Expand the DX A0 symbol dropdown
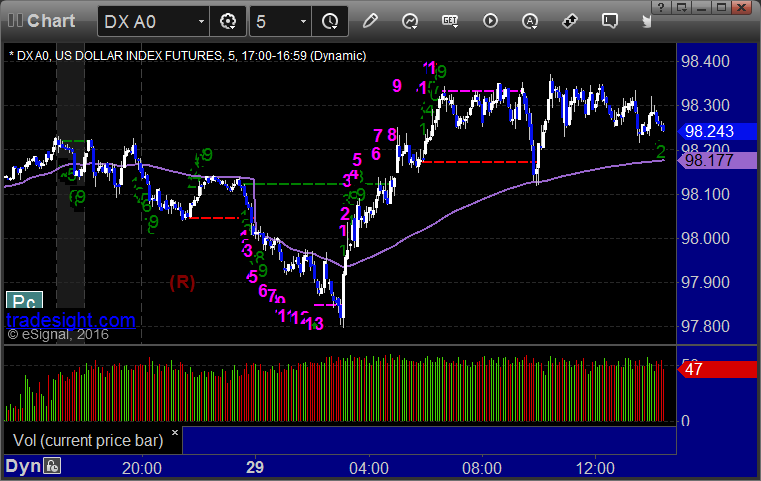 [201, 21]
